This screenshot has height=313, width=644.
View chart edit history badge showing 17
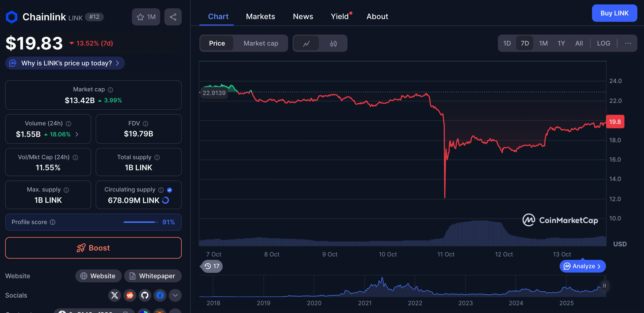pos(211,266)
